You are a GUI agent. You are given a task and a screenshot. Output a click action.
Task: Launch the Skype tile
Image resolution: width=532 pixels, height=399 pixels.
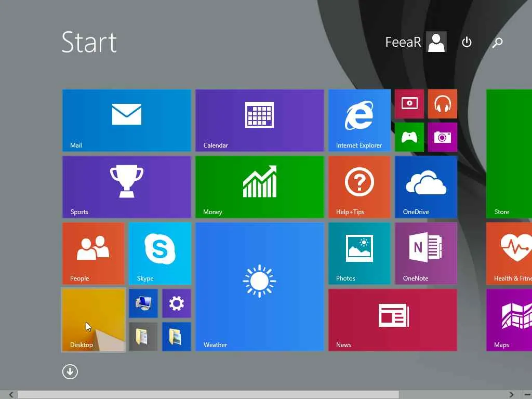pyautogui.click(x=160, y=254)
